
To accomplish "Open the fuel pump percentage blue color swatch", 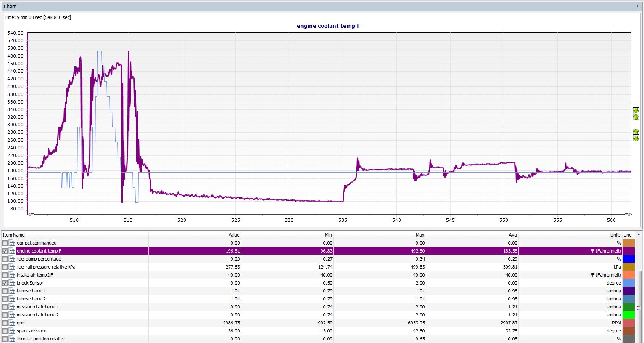I will (x=629, y=259).
